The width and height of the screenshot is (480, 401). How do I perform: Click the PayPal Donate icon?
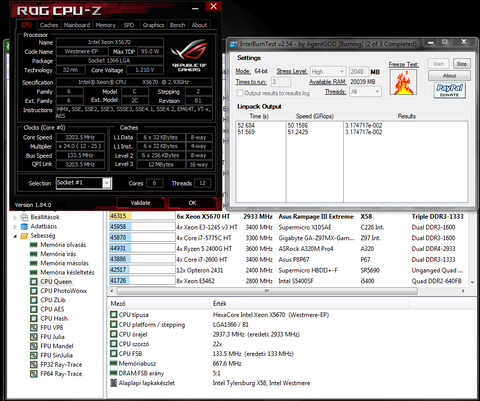[450, 90]
